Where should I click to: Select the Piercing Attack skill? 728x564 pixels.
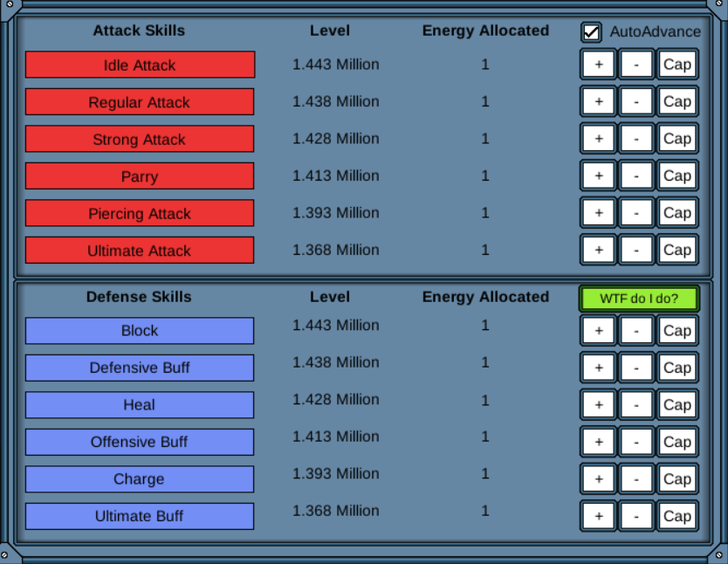click(140, 213)
